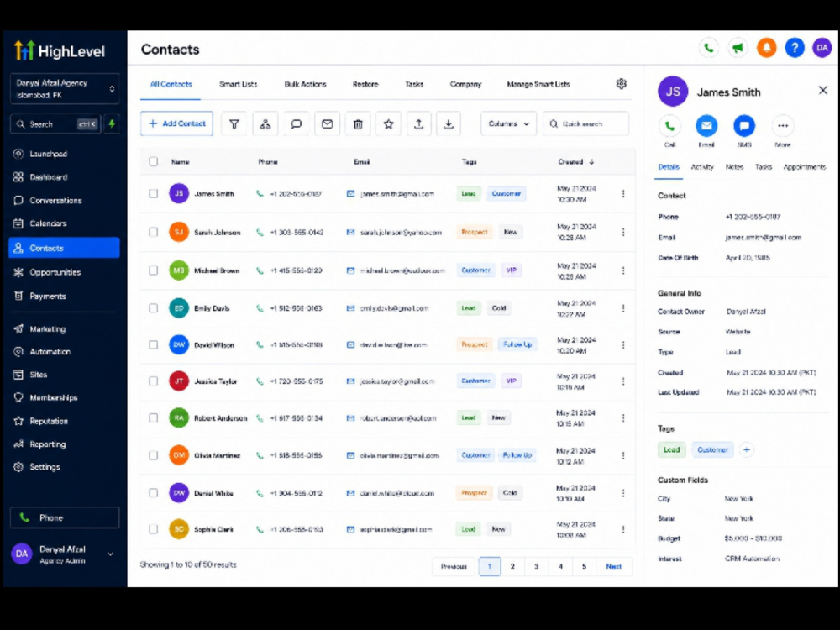The image size is (840, 630).
Task: Click the Email icon in contact panel
Action: [706, 127]
